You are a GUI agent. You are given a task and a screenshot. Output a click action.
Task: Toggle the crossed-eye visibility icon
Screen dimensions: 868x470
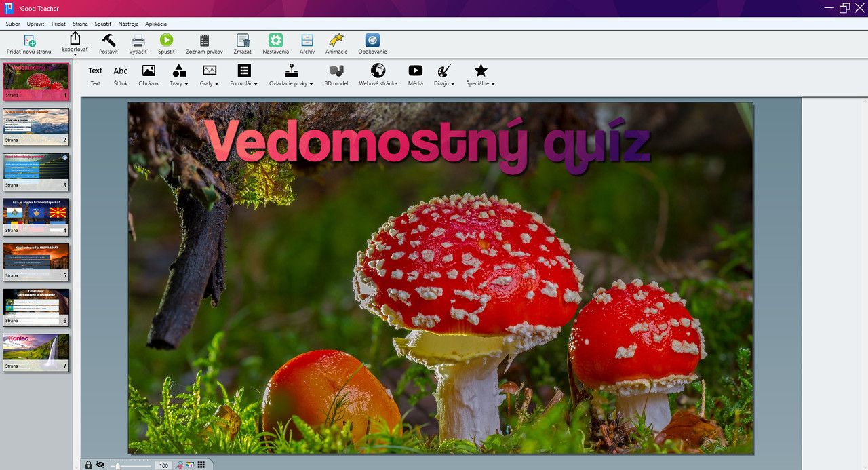(100, 465)
